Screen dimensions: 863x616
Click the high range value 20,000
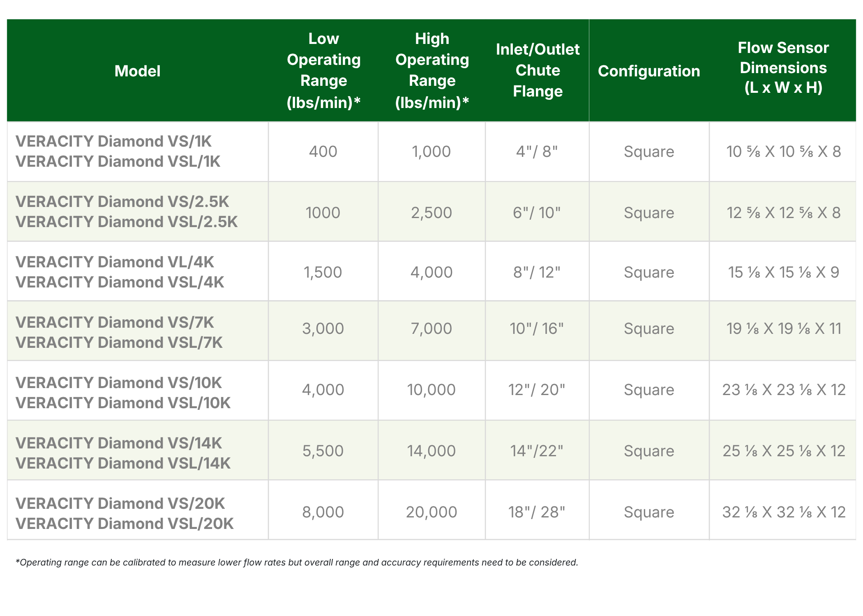point(431,512)
